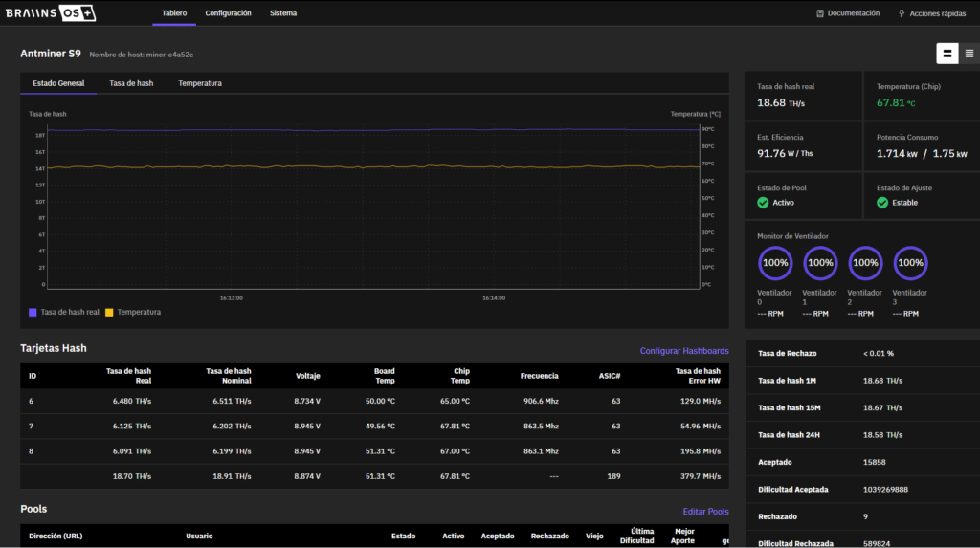
Task: Click the Mejor Aporte pools column header
Action: point(682,537)
